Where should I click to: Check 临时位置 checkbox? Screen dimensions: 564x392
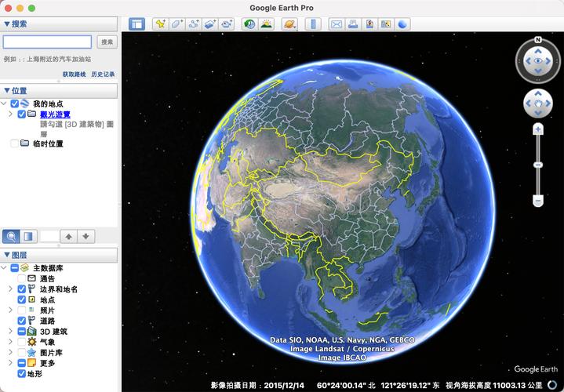click(x=14, y=143)
